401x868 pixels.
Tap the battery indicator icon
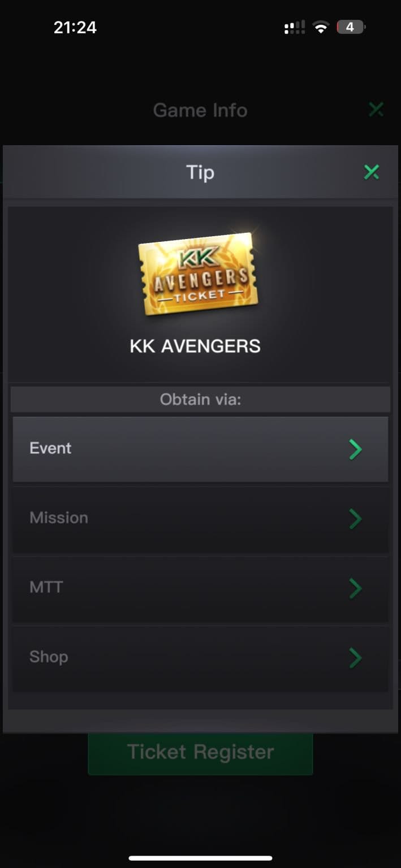click(351, 27)
